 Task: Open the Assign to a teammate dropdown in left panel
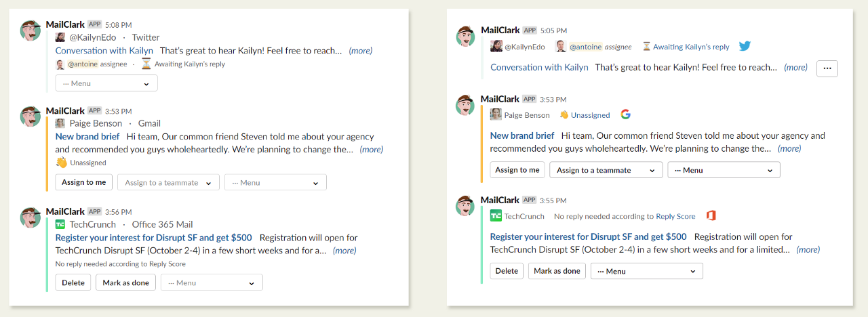point(168,182)
